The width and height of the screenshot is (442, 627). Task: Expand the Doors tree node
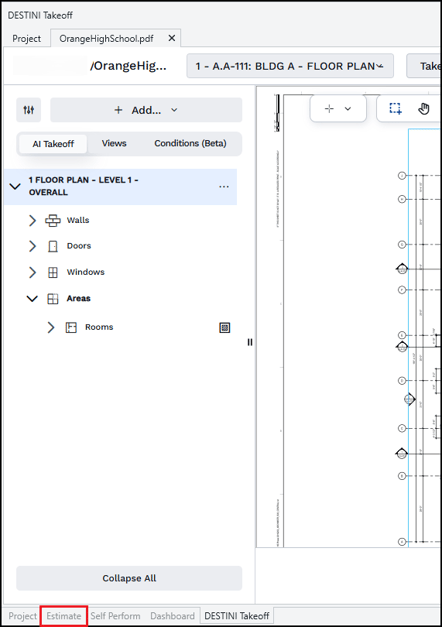click(x=32, y=246)
